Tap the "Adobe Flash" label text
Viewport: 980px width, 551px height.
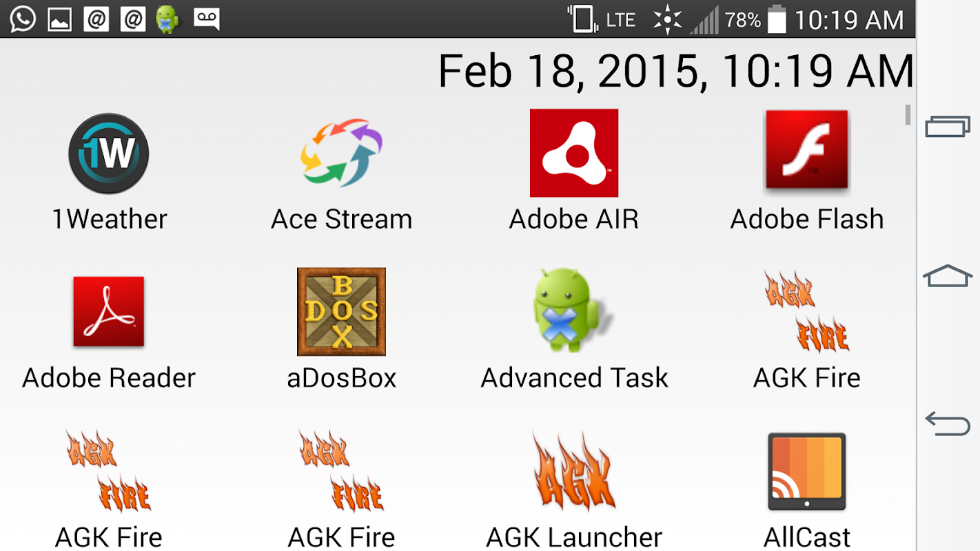tap(807, 219)
